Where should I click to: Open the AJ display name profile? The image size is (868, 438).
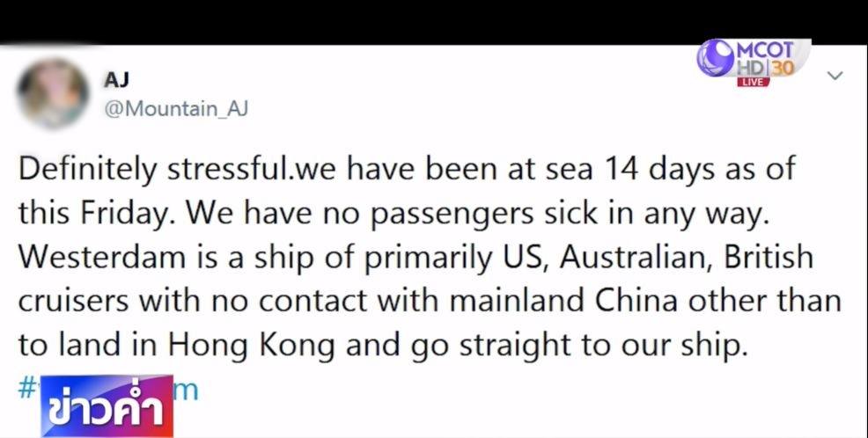pos(117,79)
